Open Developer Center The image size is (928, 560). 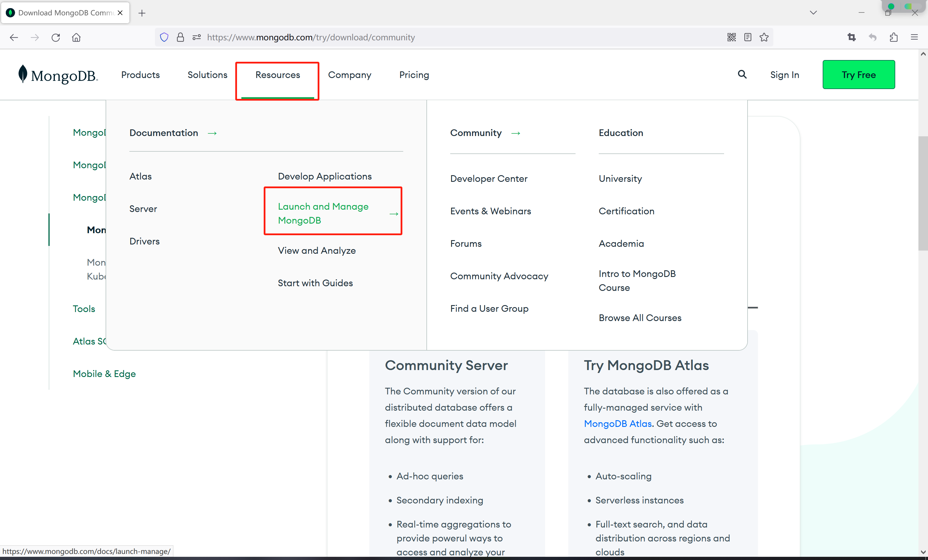489,179
